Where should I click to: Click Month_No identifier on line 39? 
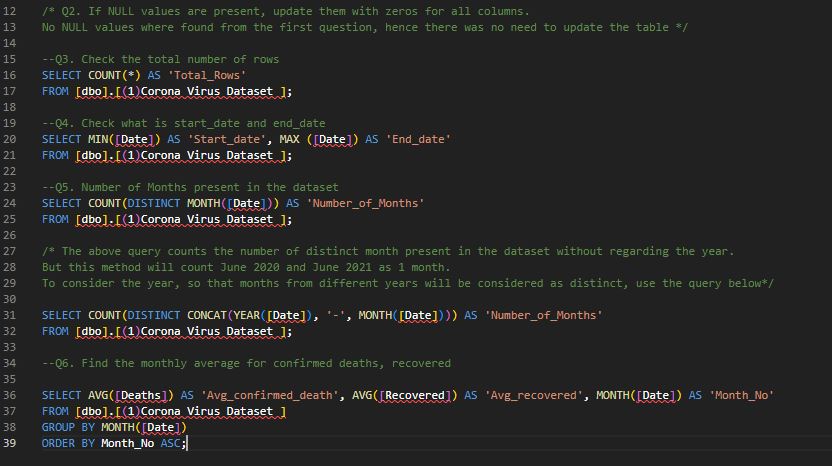pos(127,443)
